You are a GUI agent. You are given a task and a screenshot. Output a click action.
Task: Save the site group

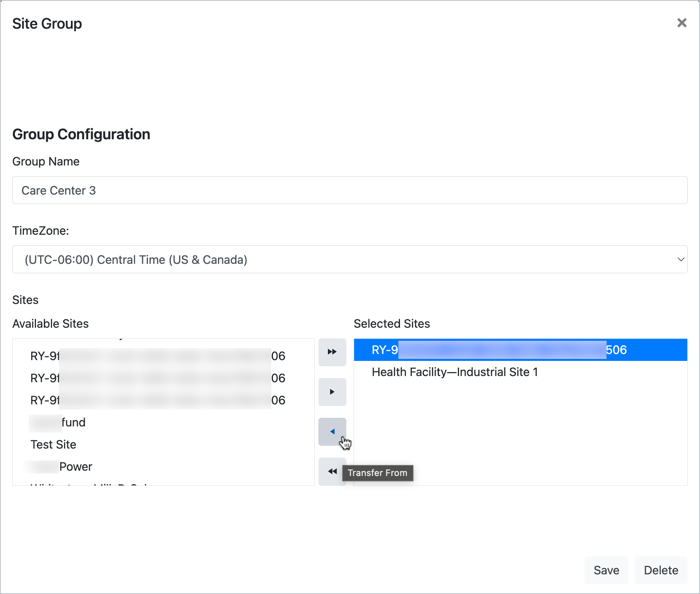point(606,570)
